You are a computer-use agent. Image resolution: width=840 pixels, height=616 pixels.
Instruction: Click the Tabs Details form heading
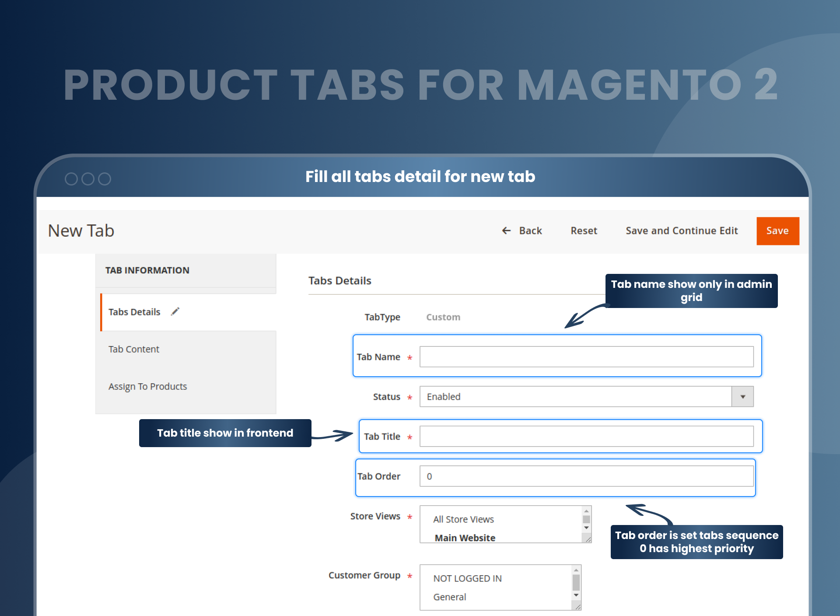point(339,280)
